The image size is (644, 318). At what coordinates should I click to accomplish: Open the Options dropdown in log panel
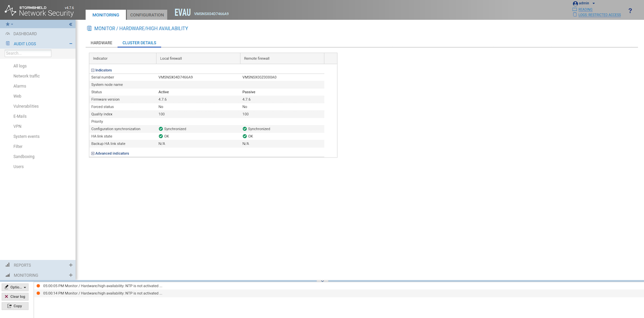[x=15, y=287]
